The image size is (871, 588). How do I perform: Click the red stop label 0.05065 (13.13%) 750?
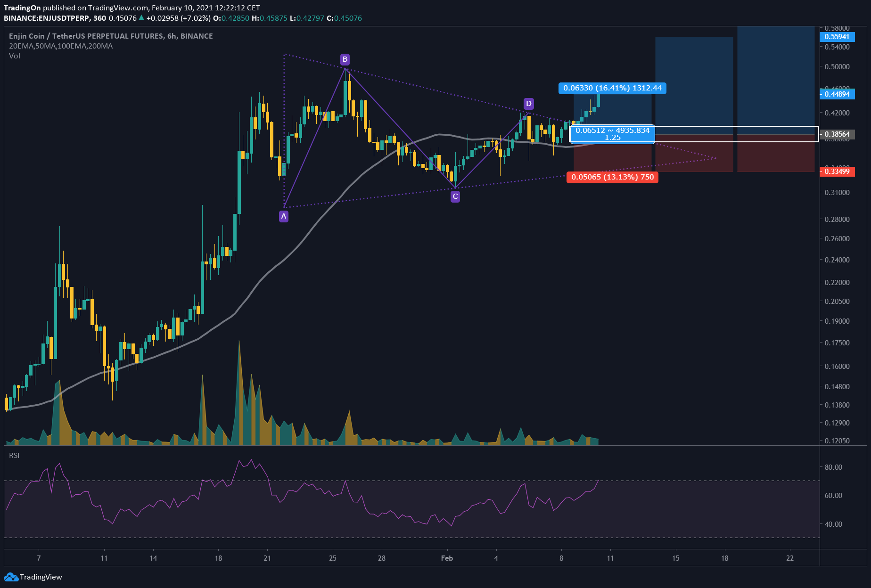(x=612, y=177)
